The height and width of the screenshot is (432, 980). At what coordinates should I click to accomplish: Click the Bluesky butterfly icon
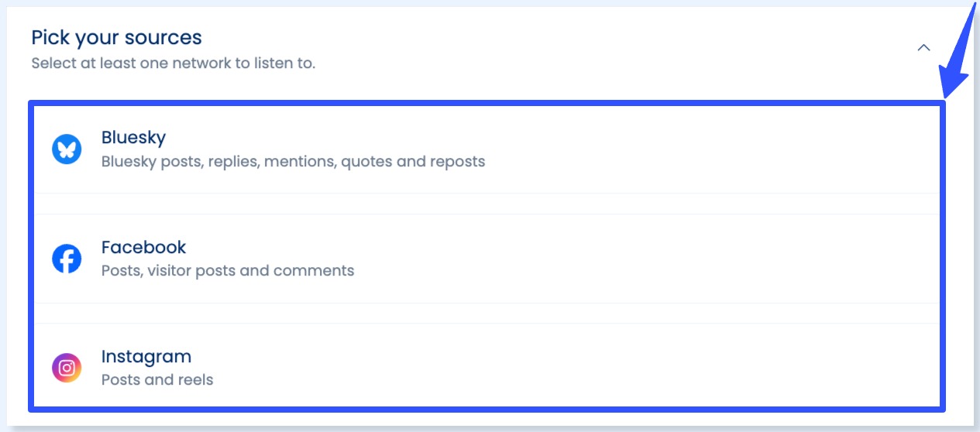(67, 149)
